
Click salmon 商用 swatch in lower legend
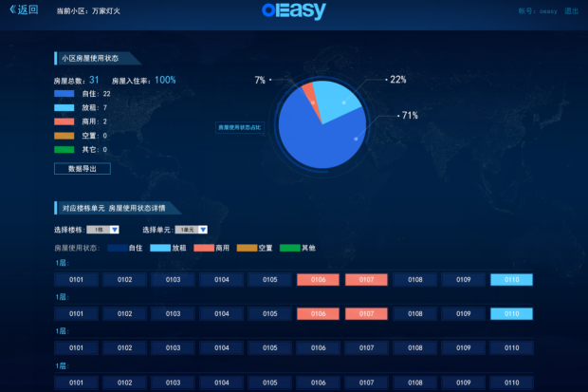coord(204,248)
